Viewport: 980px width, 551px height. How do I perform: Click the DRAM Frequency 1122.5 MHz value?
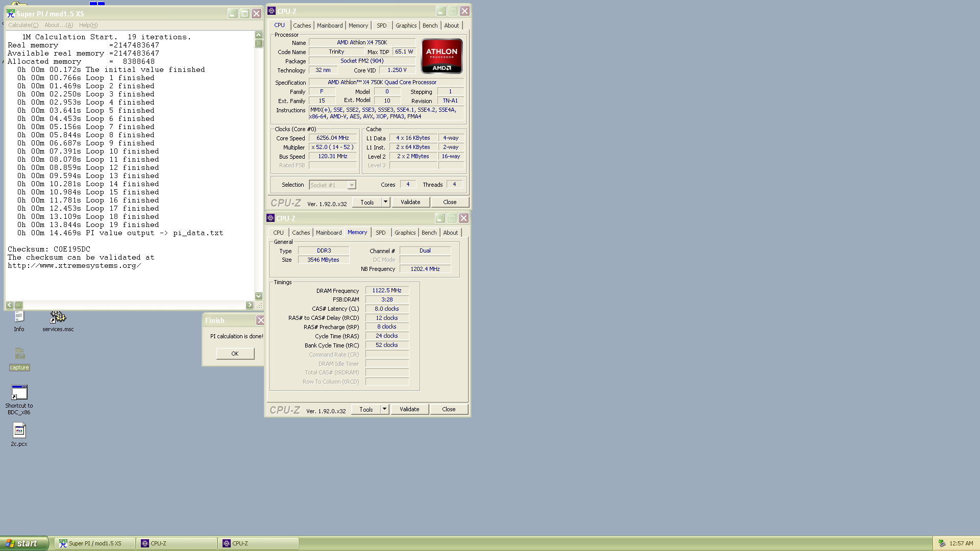tap(387, 291)
